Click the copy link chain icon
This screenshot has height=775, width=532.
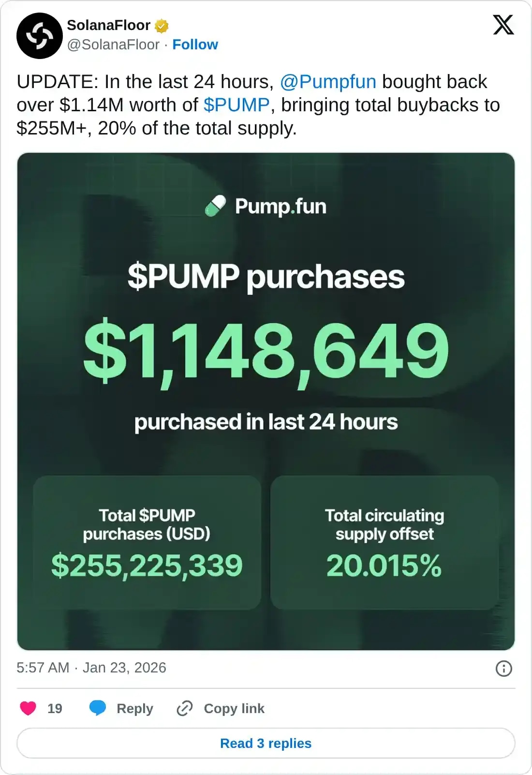[x=184, y=708]
